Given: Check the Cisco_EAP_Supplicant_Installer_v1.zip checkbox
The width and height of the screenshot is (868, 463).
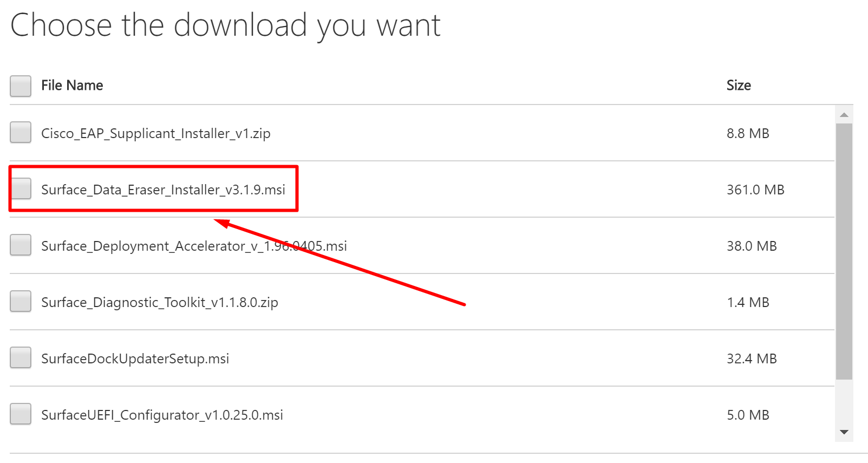Looking at the screenshot, I should coord(20,133).
